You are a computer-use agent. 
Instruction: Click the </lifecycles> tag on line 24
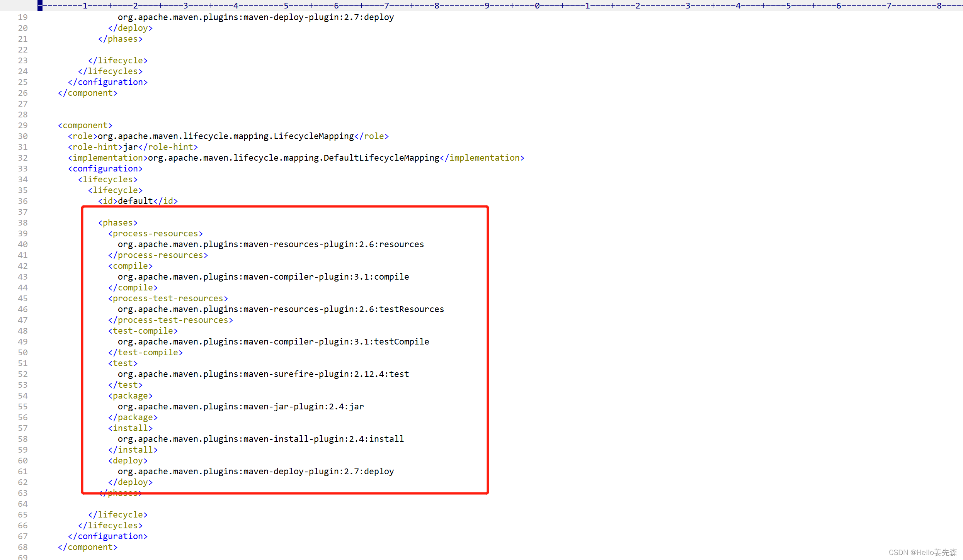(x=110, y=71)
